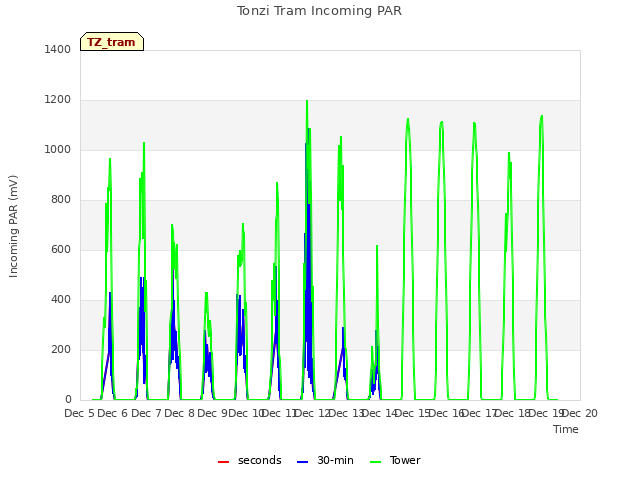Click the 'Tower' legend label
This screenshot has height=480, width=640.
tap(405, 460)
